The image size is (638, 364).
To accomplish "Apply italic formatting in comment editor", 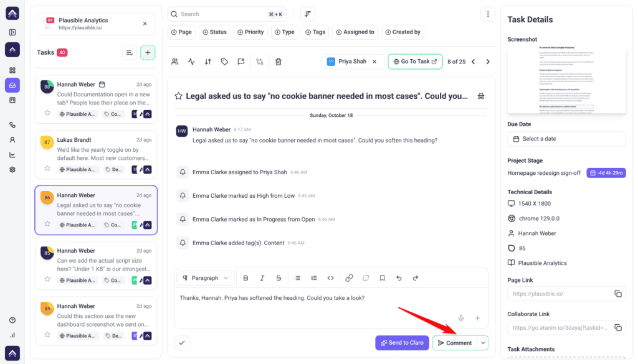I will [x=262, y=278].
